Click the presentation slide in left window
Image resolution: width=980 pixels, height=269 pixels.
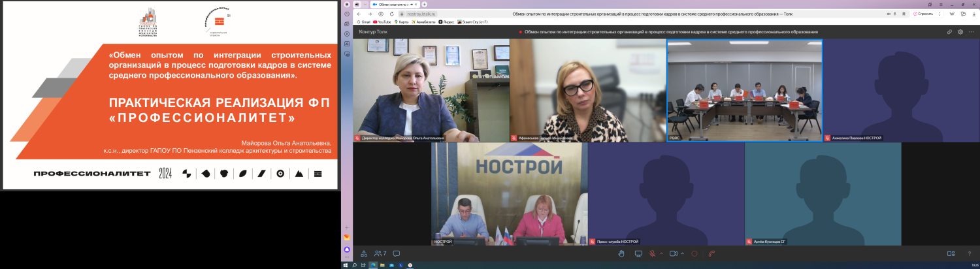pyautogui.click(x=170, y=95)
